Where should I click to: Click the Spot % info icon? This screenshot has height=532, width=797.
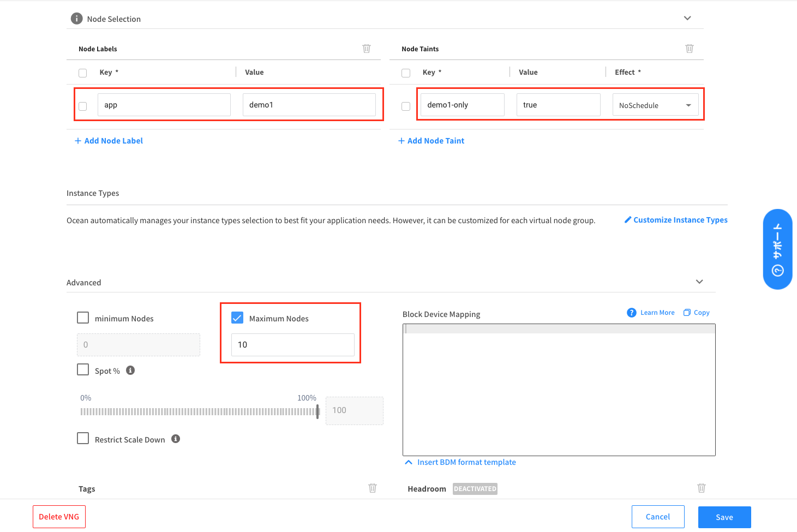point(130,370)
